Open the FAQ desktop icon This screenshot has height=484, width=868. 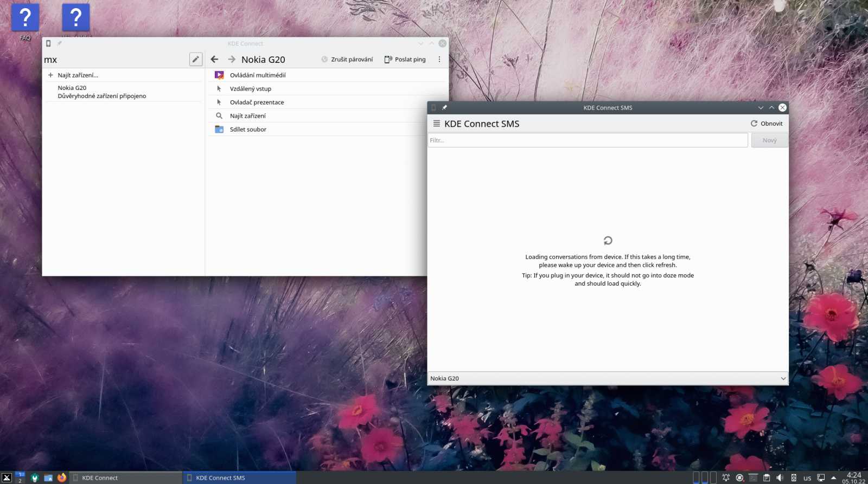click(x=25, y=22)
